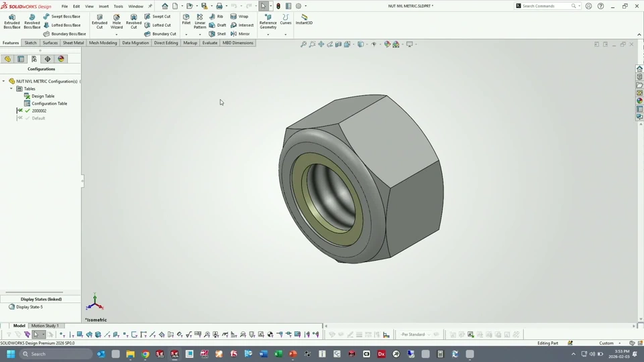Choose Boundary Boss/Base feature

pos(64,34)
